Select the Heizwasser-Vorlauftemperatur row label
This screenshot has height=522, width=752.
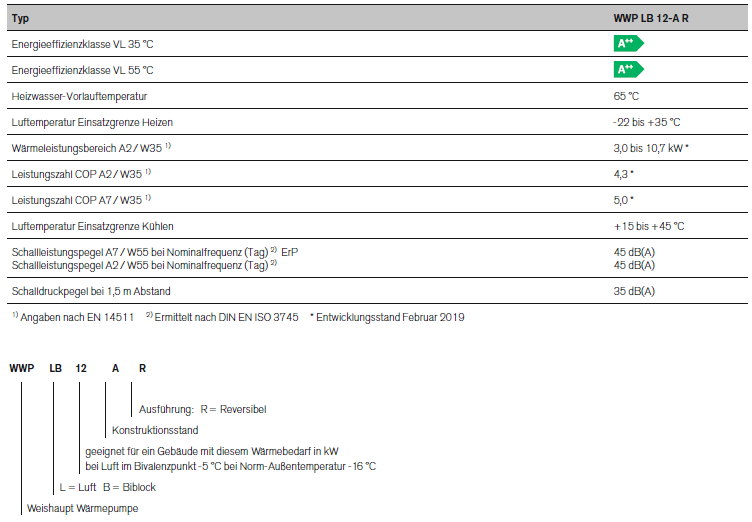pyautogui.click(x=79, y=96)
